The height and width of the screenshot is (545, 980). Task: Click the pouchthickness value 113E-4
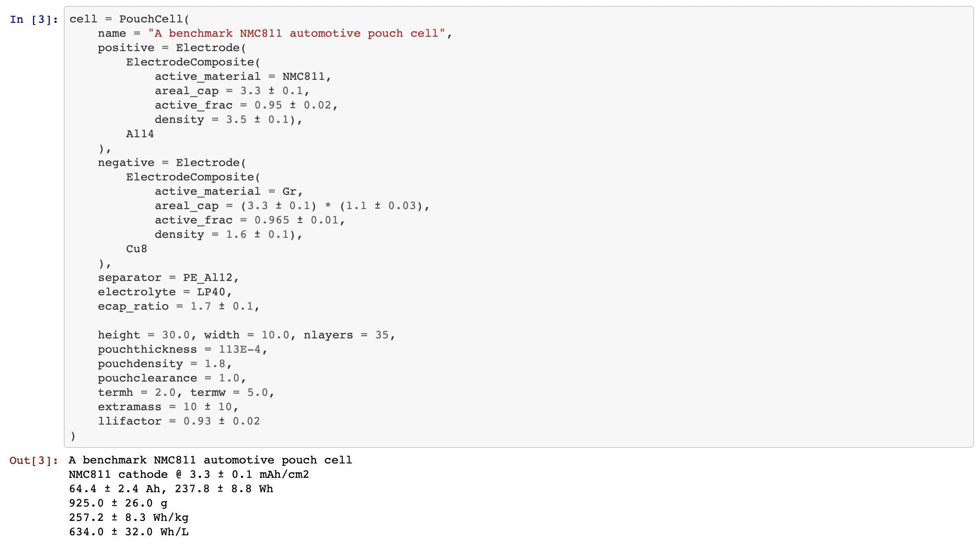pyautogui.click(x=239, y=349)
